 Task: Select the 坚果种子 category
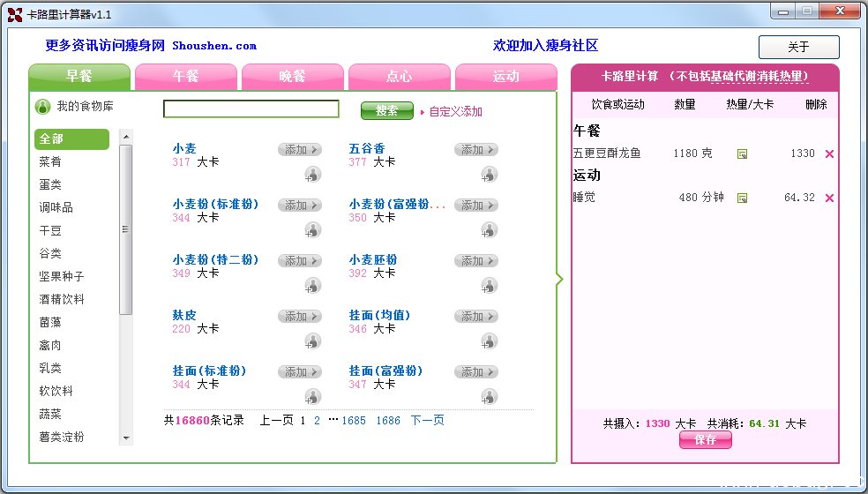62,276
